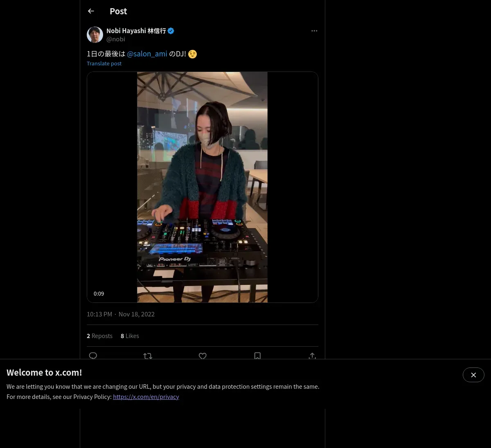Click the blue verified badge
Image resolution: width=491 pixels, height=448 pixels.
171,31
